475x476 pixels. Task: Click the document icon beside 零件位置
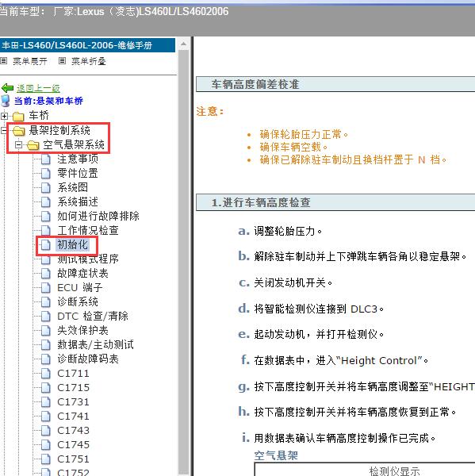pyautogui.click(x=46, y=173)
